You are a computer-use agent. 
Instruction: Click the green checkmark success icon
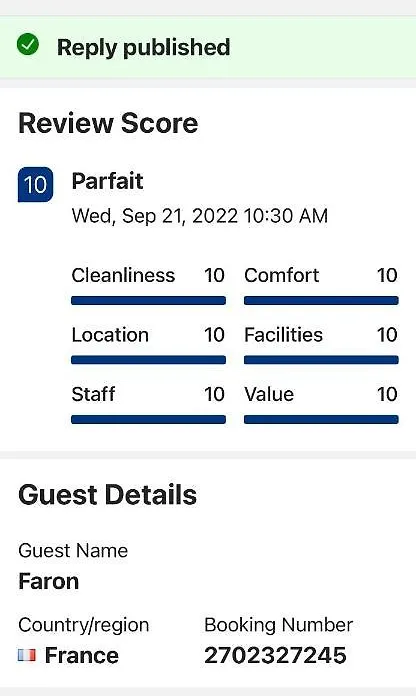(x=28, y=45)
